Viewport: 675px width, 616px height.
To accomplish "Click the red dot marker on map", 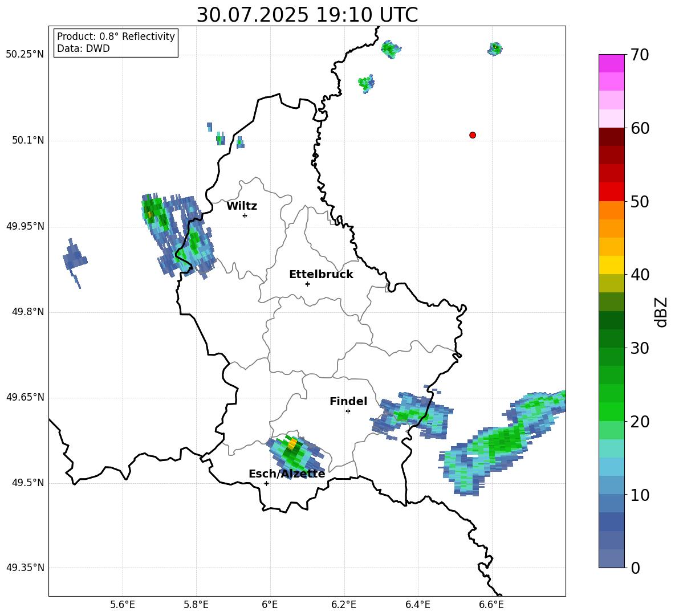I will (x=473, y=135).
